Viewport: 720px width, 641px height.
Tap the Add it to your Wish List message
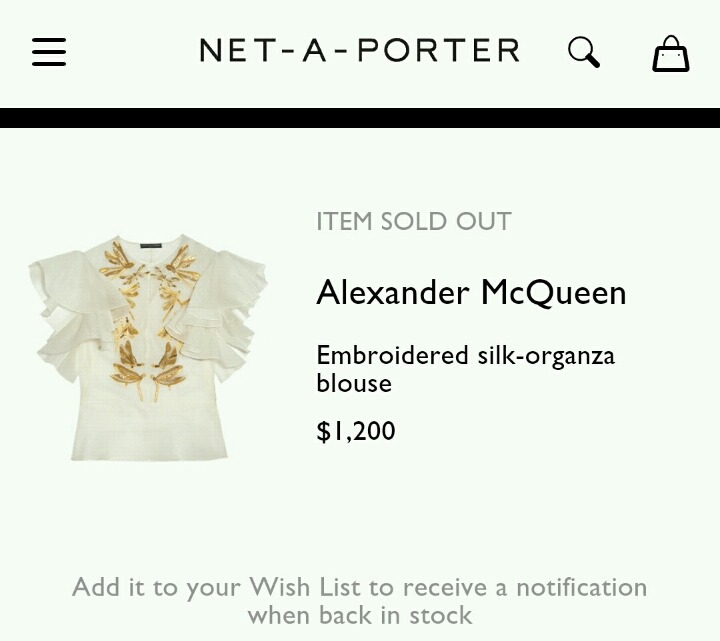(360, 600)
